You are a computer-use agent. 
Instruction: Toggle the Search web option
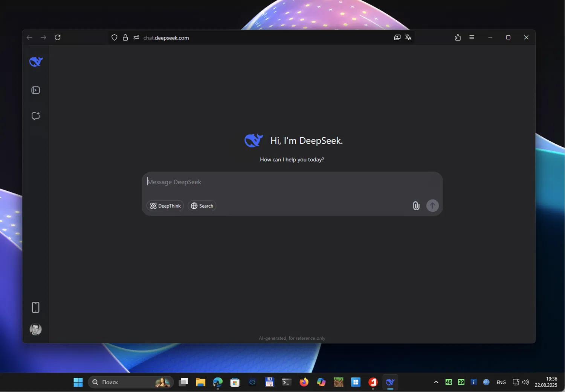202,206
